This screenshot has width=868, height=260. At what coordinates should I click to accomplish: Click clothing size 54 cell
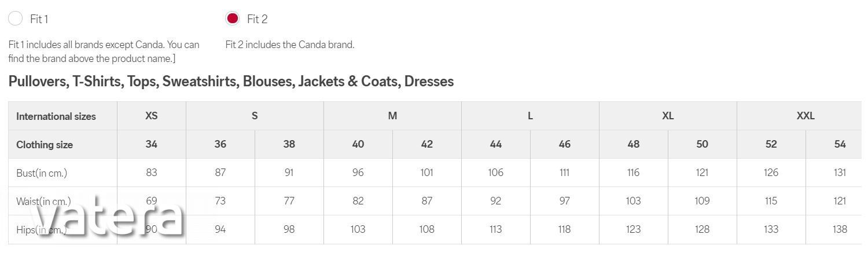840,144
